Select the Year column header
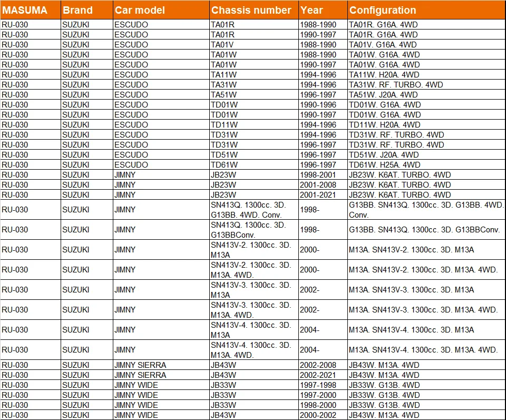 (x=323, y=10)
